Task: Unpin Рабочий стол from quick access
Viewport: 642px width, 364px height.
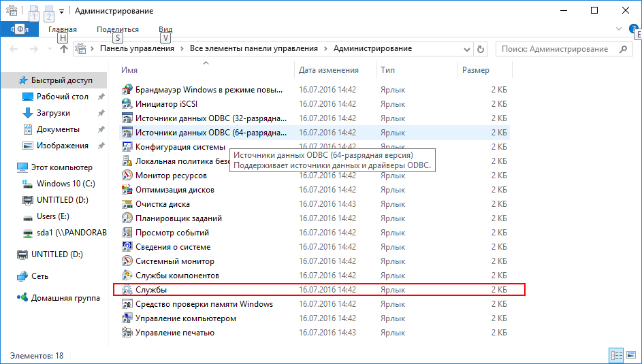Action: tap(101, 97)
